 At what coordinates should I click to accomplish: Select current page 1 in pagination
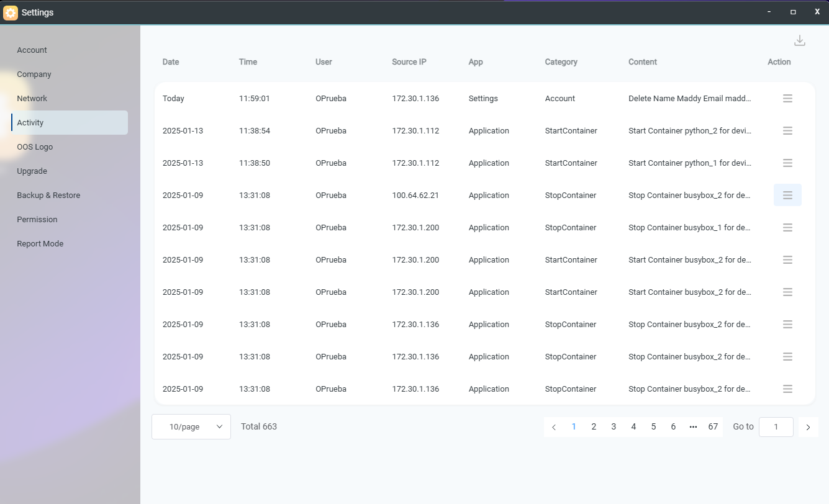coord(574,426)
